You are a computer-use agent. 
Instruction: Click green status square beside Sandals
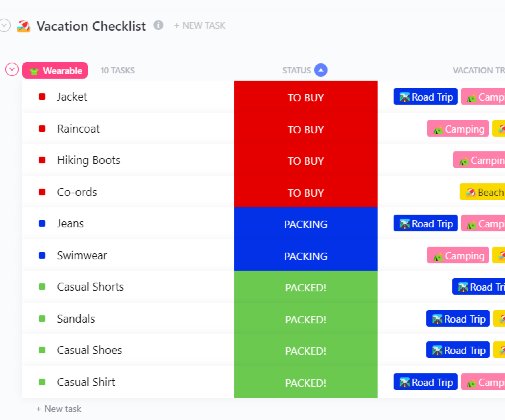pyautogui.click(x=42, y=319)
